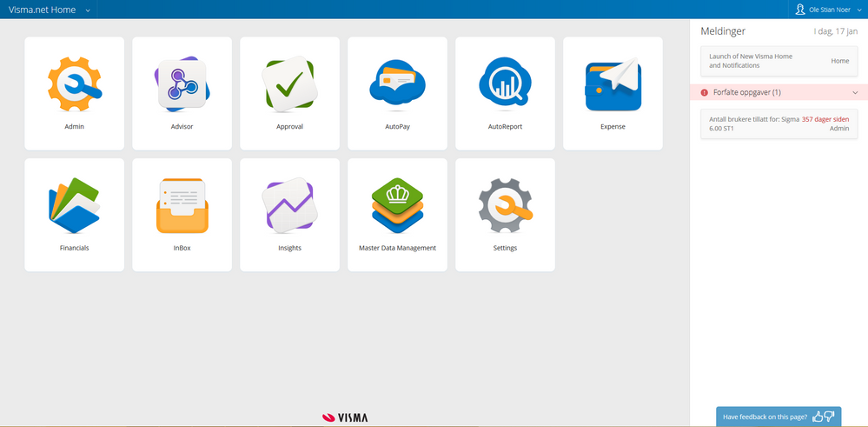This screenshot has width=868, height=427.
Task: Click the Admin label text
Action: pyautogui.click(x=74, y=126)
